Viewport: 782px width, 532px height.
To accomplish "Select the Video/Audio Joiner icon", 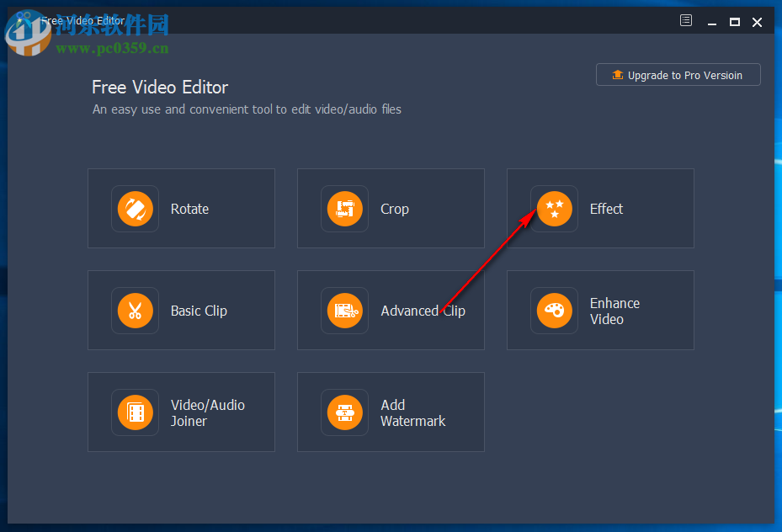I will click(x=135, y=412).
